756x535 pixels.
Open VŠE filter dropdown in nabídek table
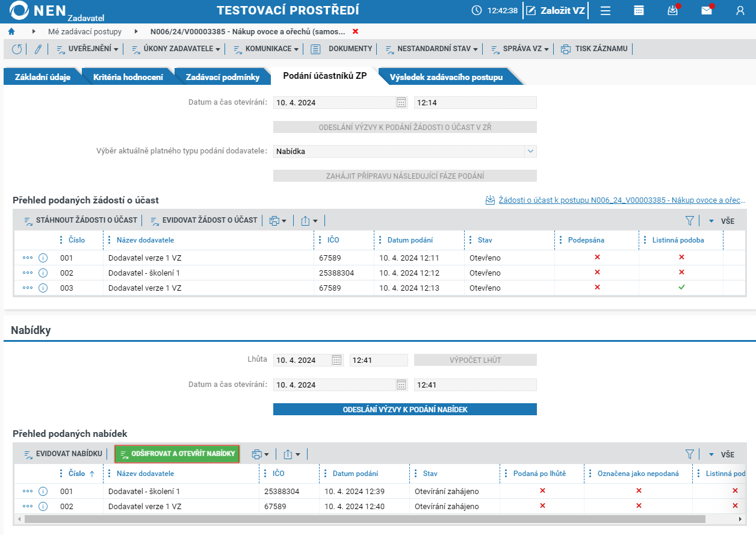721,454
